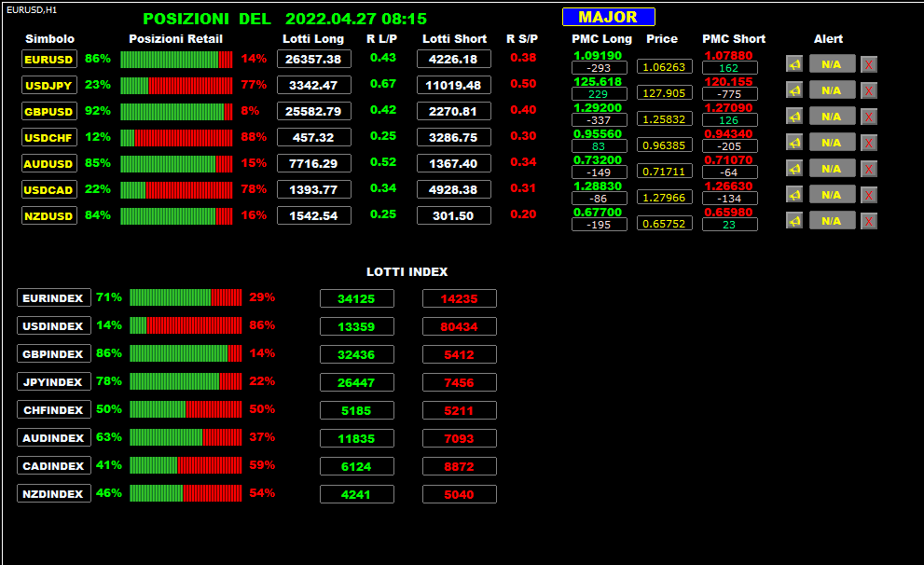
Task: Click the N/A alert button for EURUSD
Action: click(x=832, y=64)
